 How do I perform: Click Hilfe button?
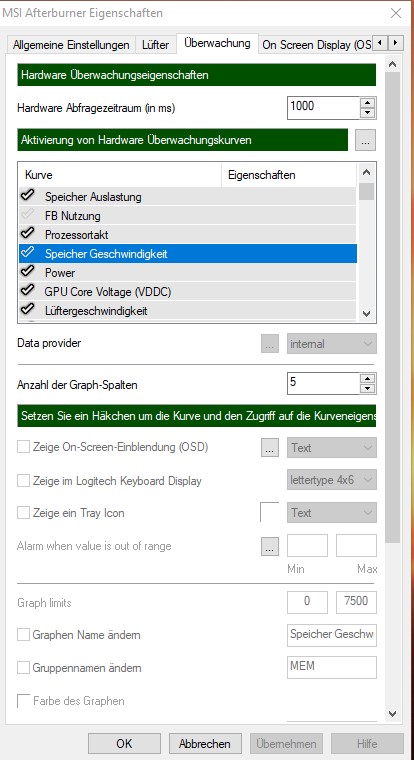[367, 743]
